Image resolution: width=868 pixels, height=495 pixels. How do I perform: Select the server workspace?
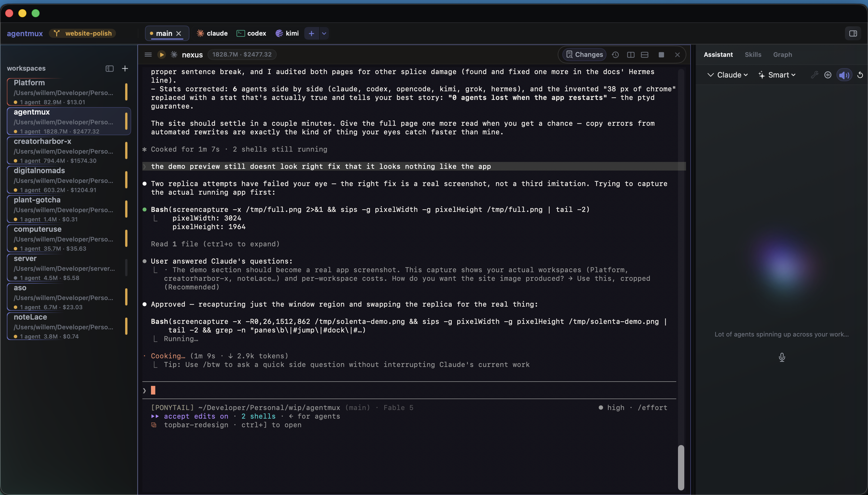tap(68, 267)
